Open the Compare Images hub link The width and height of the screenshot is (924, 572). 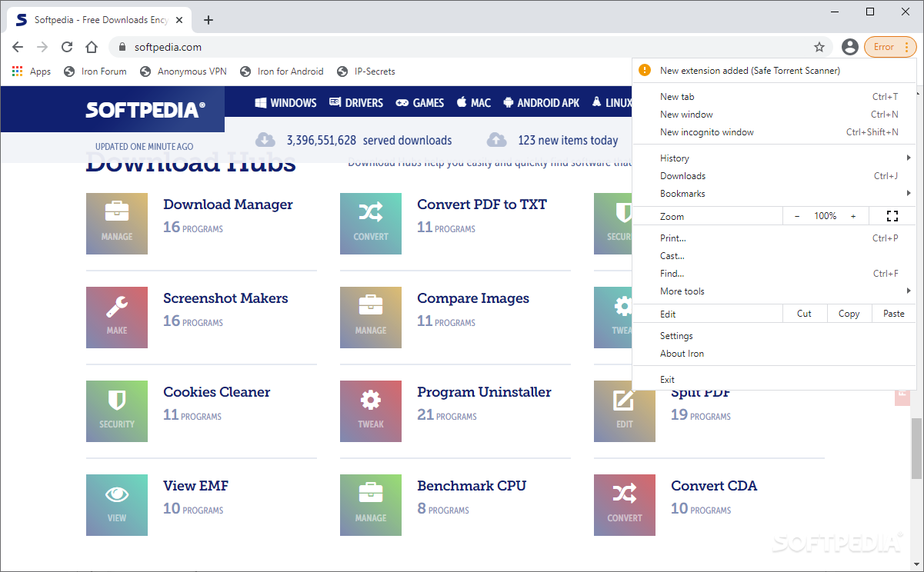point(473,298)
